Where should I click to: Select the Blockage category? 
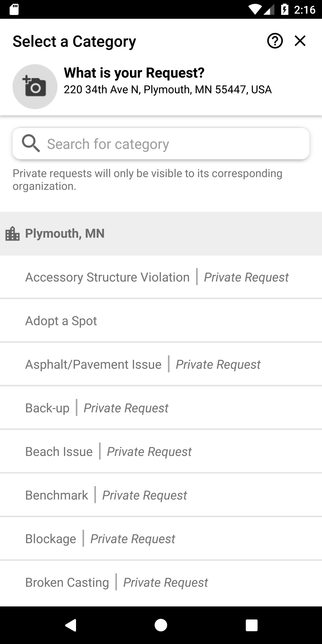coord(161,539)
